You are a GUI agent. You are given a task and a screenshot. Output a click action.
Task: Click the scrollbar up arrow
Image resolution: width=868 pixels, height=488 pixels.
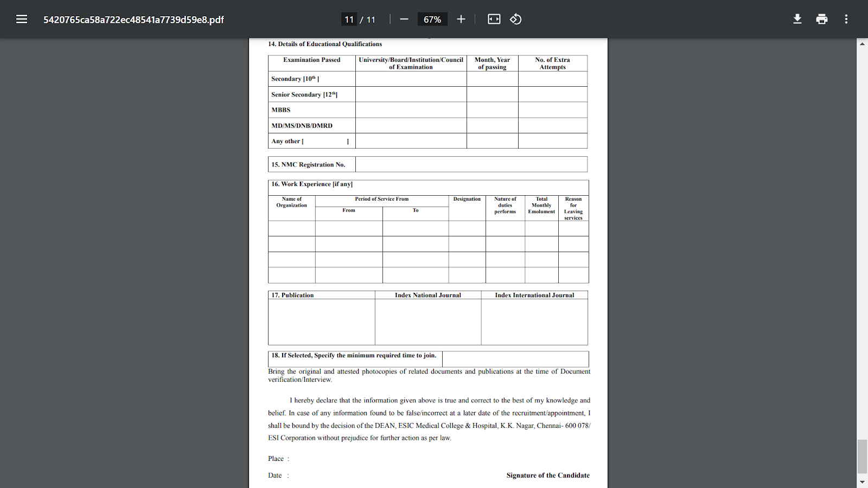862,44
